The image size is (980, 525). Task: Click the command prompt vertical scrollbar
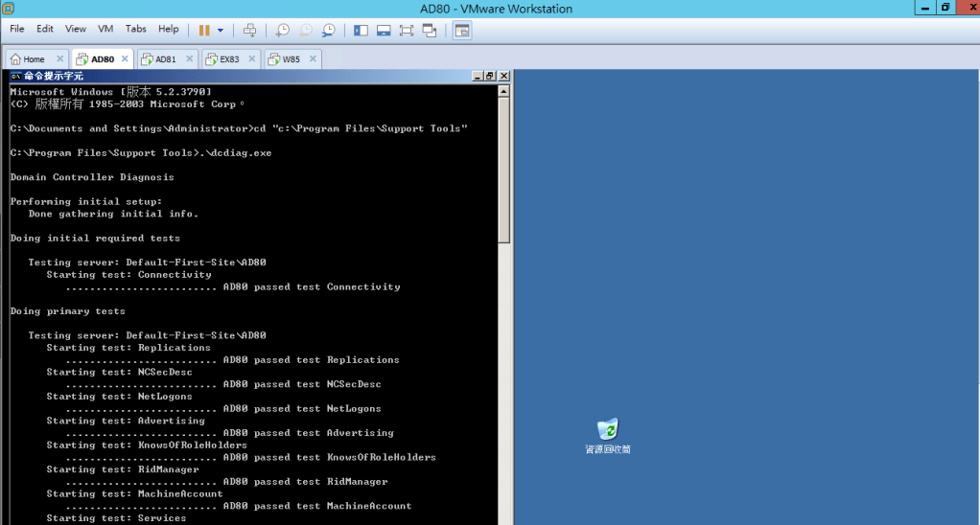(504, 287)
